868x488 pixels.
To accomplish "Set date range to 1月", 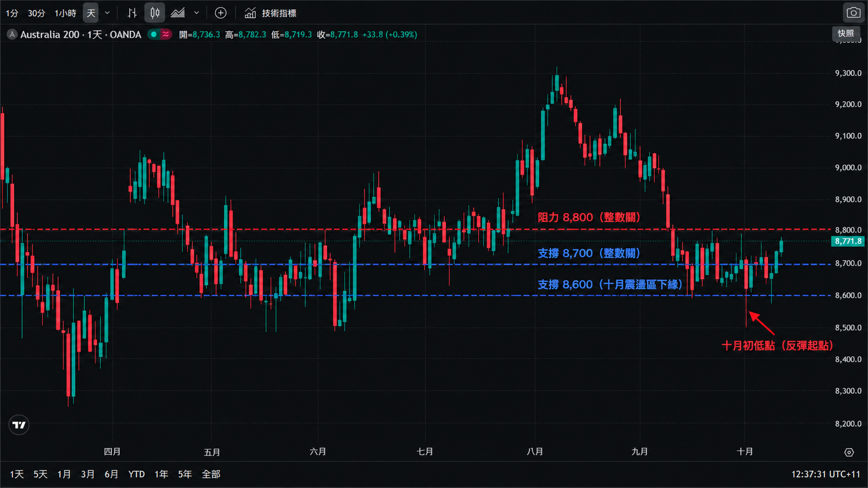I will tap(64, 474).
